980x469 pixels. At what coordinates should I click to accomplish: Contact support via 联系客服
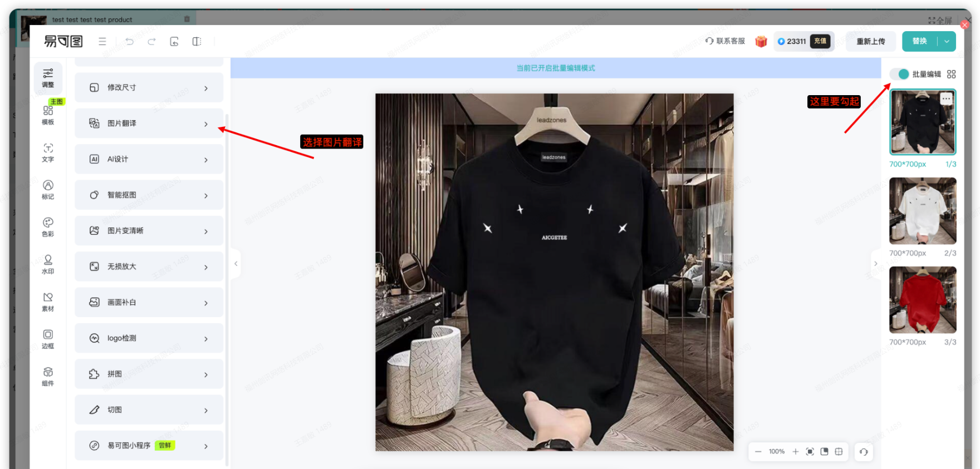725,41
